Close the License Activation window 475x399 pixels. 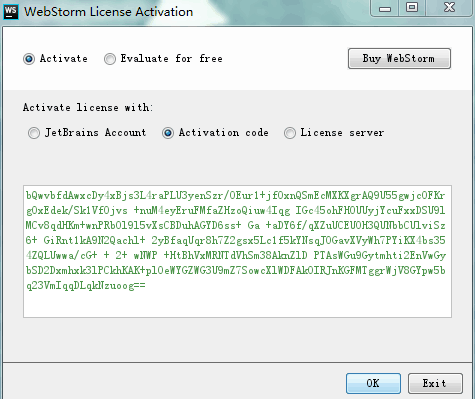(449, 8)
